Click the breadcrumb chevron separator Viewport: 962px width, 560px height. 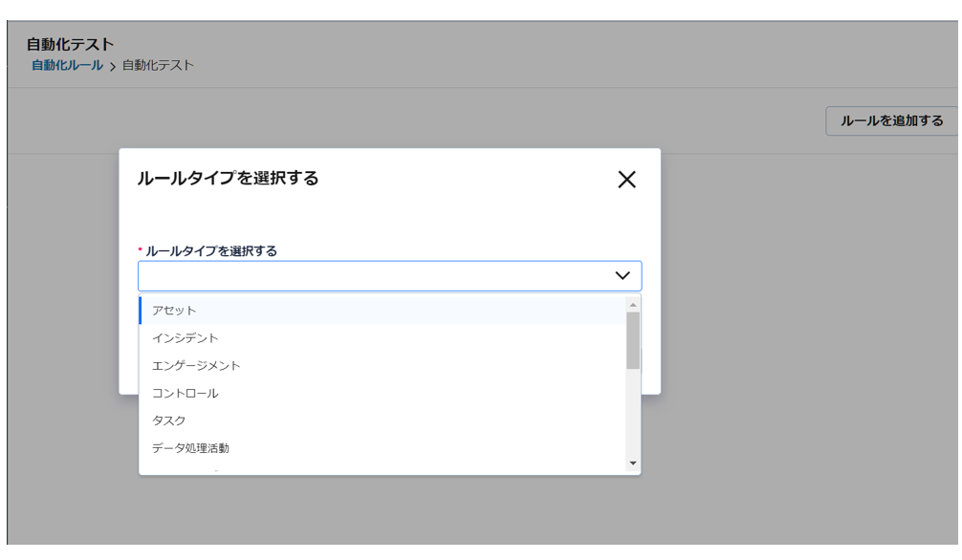tap(112, 66)
